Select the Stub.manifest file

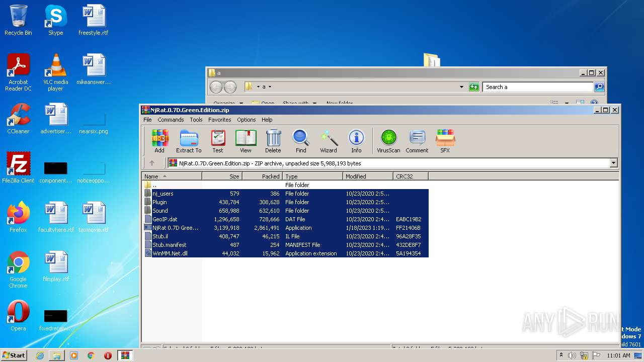[x=285, y=245]
